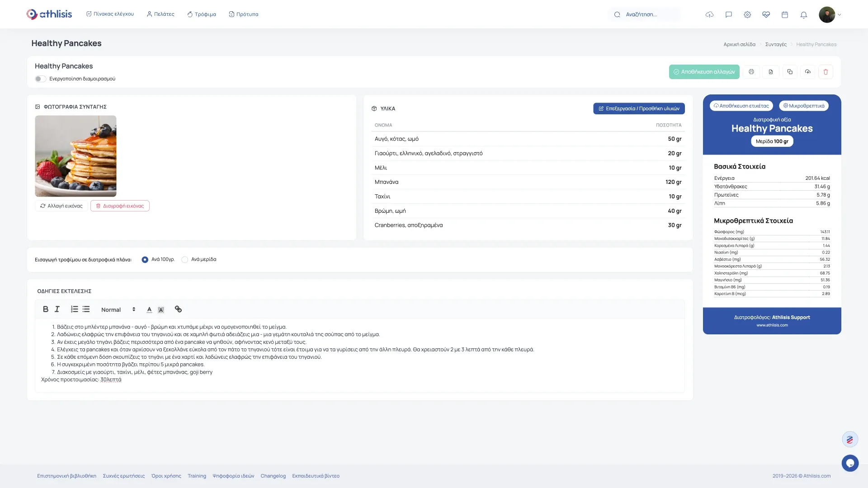
Task: Toggle bold formatting in editor
Action: click(45, 310)
